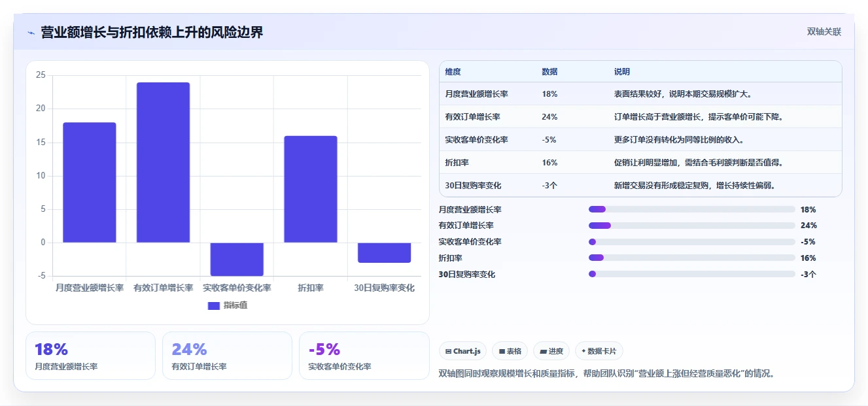This screenshot has width=868, height=406.
Task: Click description about 促销让利明显增加
Action: pyautogui.click(x=699, y=163)
